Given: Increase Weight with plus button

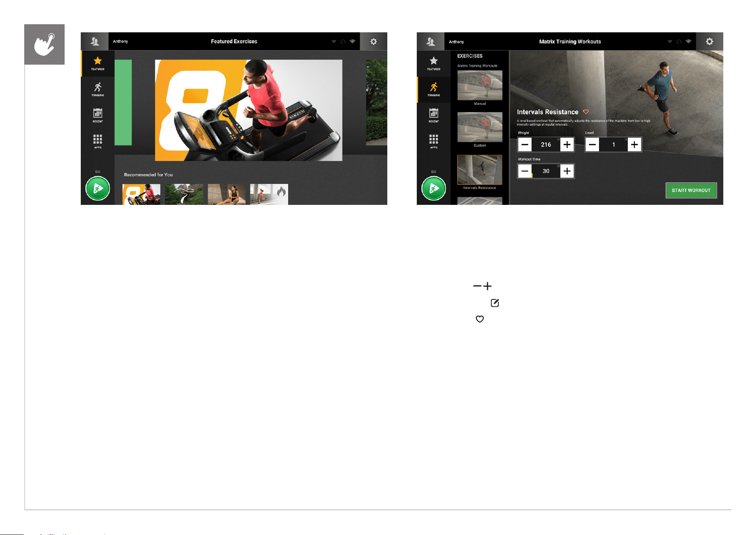Looking at the screenshot, I should pos(567,144).
